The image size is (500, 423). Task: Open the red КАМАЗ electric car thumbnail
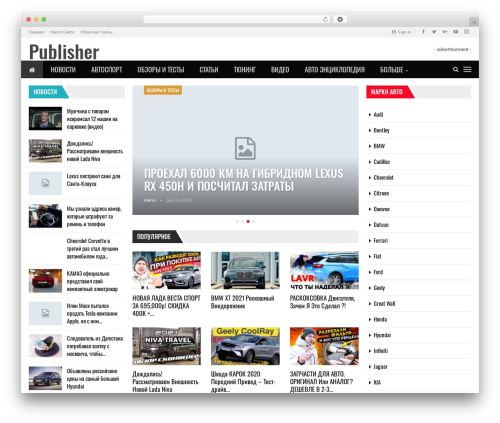(45, 281)
